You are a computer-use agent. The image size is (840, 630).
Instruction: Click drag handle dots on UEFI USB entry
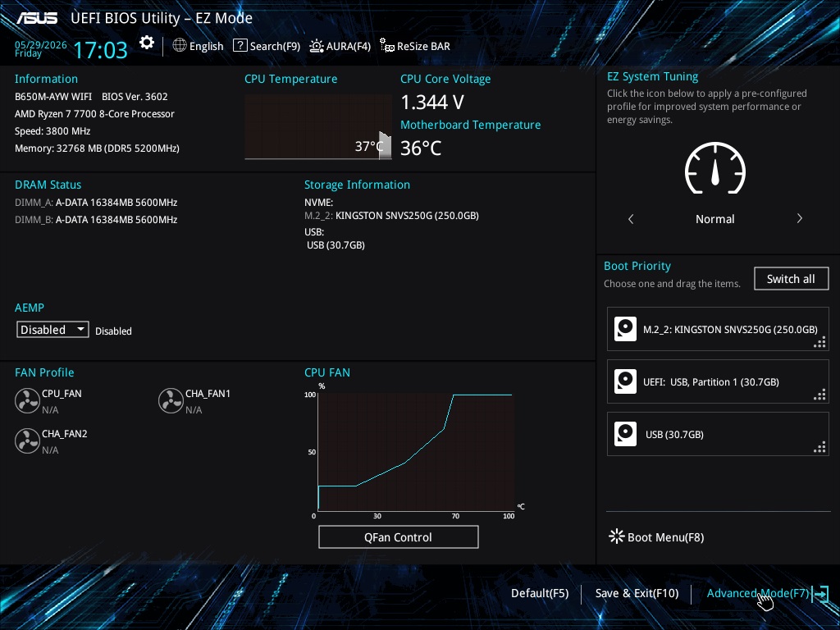coord(819,395)
